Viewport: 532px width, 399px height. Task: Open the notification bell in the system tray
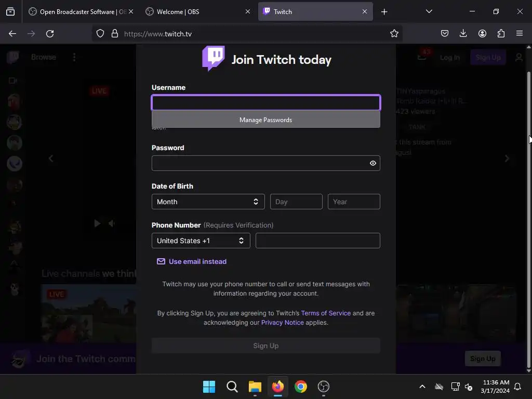click(518, 387)
